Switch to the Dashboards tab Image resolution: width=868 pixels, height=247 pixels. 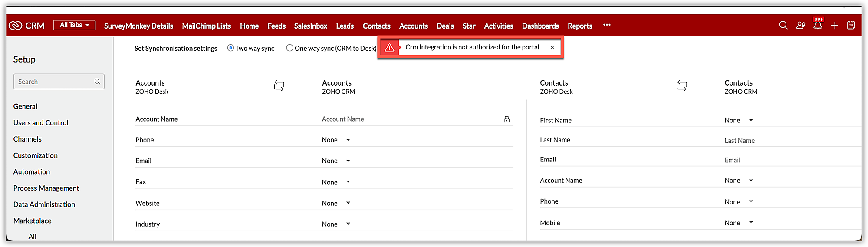coord(540,26)
